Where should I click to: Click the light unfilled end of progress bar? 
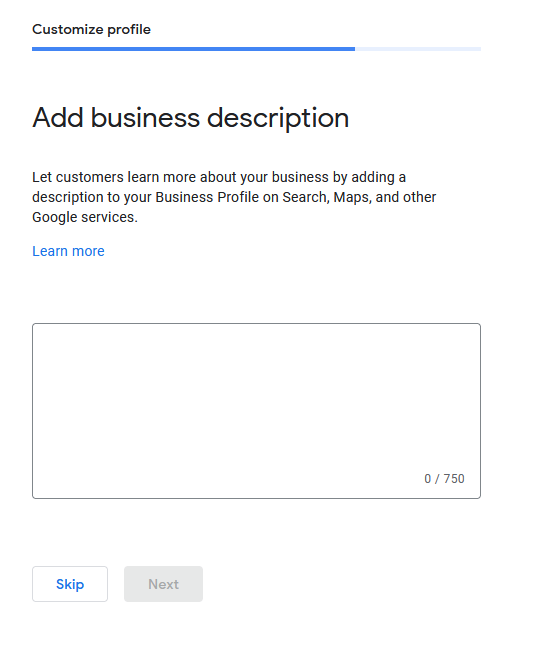click(418, 49)
